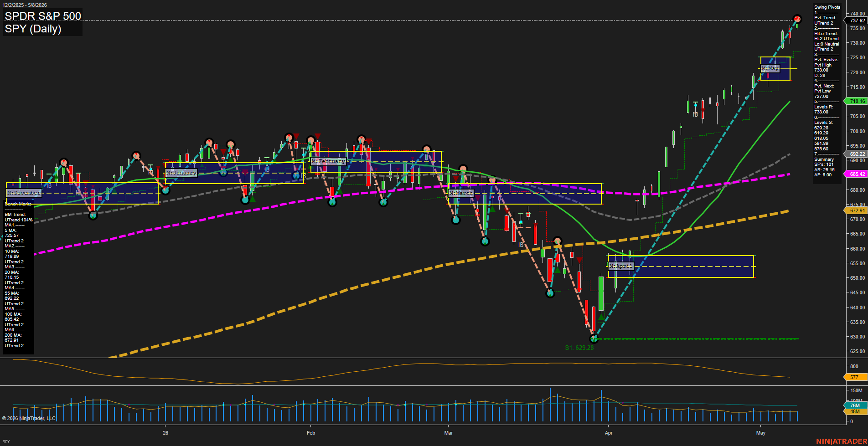
Task: Click the Pvt. Trend: label
Action: click(825, 18)
